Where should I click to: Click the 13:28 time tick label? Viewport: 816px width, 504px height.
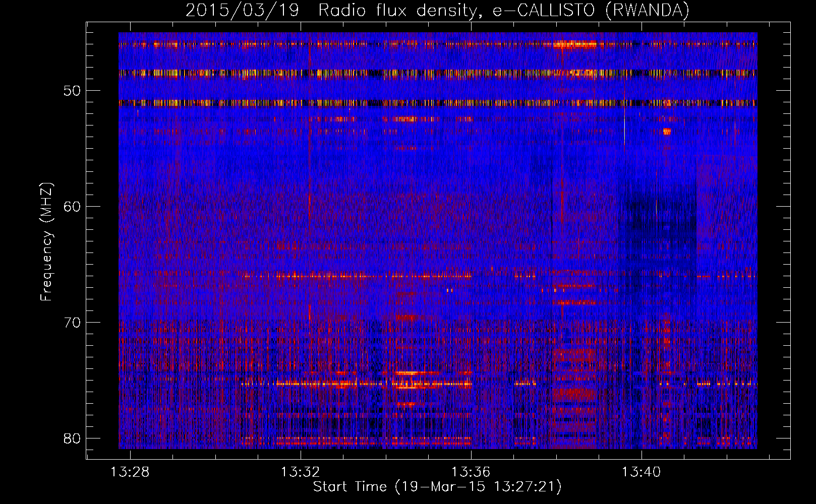point(130,472)
